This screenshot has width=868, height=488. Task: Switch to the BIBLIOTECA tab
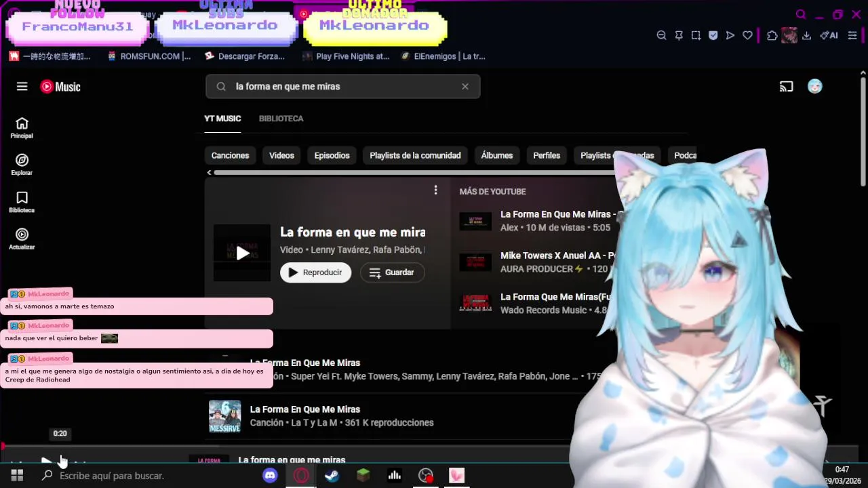[x=281, y=119]
